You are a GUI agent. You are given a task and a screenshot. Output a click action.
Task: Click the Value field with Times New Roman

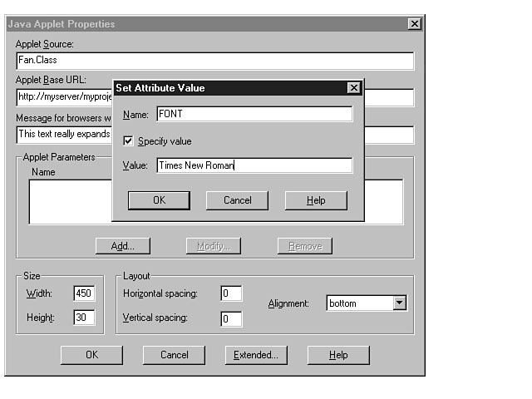tap(254, 165)
